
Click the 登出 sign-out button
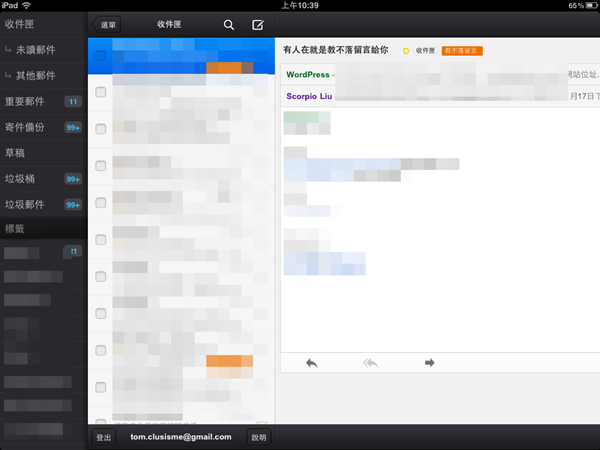click(104, 437)
